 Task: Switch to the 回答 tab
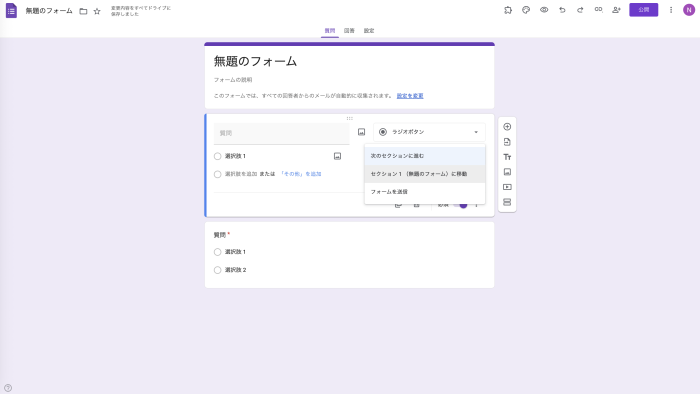tap(349, 31)
